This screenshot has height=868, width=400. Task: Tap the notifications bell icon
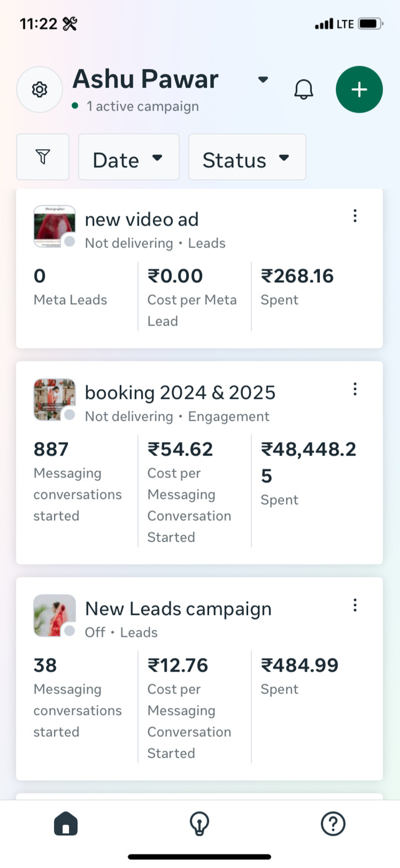point(304,90)
